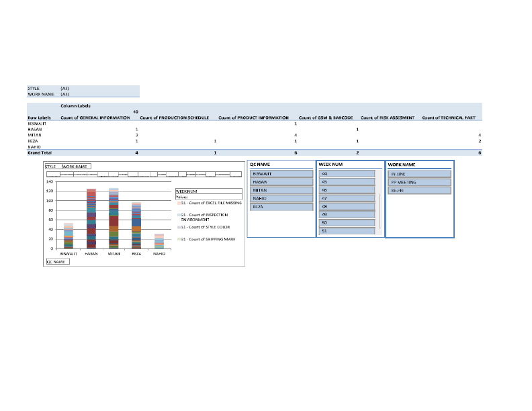Click the Column Labels pivot cell

75,106
